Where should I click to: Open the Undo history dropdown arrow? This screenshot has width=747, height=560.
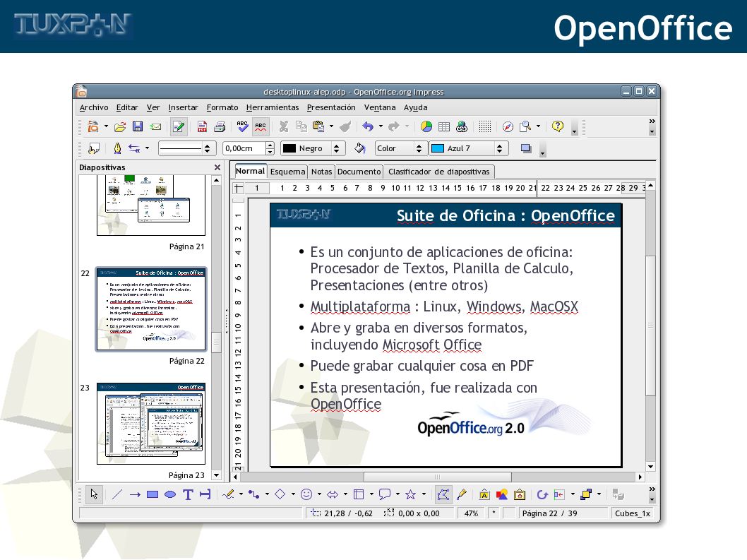(x=381, y=126)
